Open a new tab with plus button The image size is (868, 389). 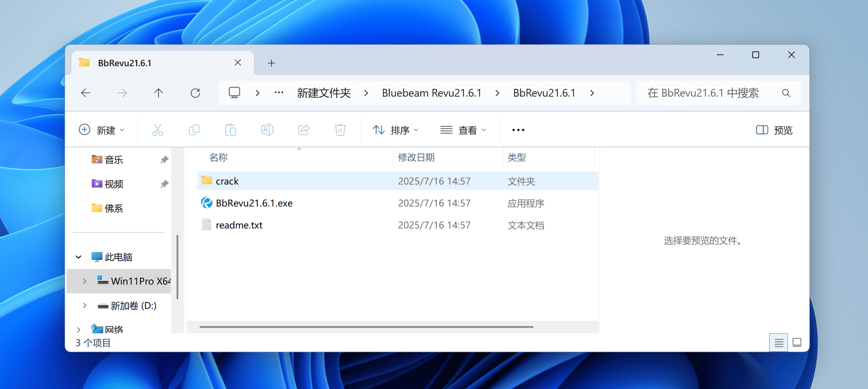(271, 63)
